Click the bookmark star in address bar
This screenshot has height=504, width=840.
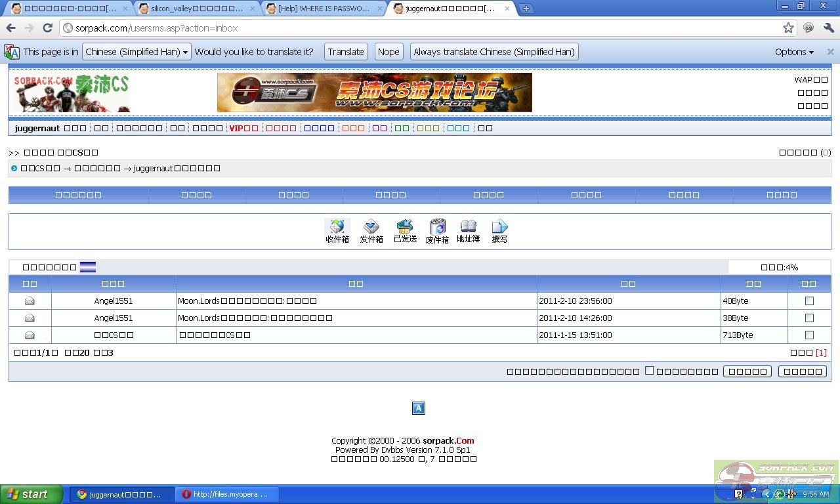tap(788, 28)
